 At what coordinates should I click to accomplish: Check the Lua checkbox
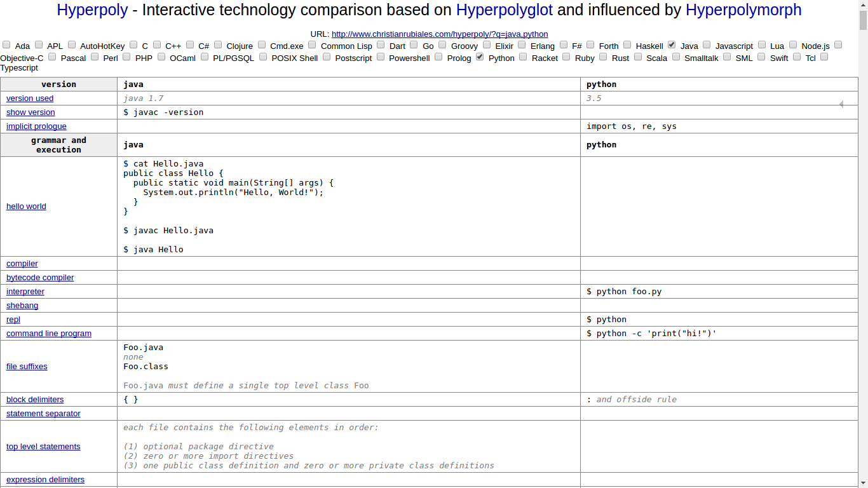[761, 44]
